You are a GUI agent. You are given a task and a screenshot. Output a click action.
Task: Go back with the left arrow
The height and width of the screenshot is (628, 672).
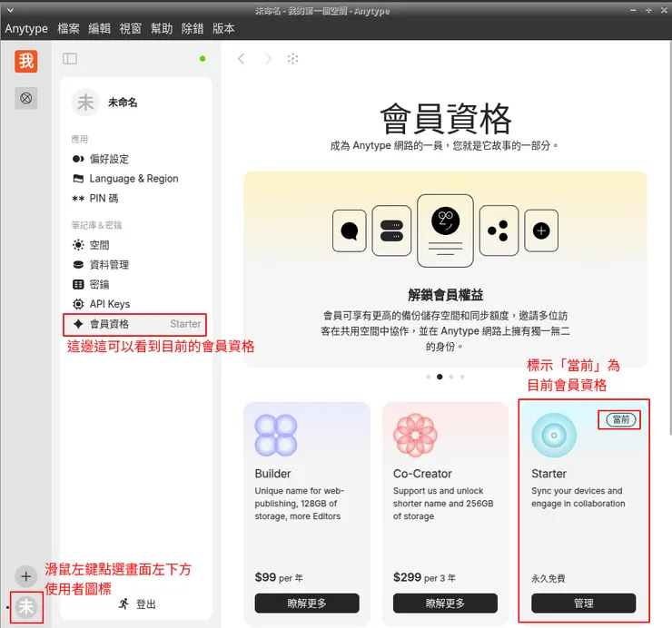pyautogui.click(x=242, y=59)
